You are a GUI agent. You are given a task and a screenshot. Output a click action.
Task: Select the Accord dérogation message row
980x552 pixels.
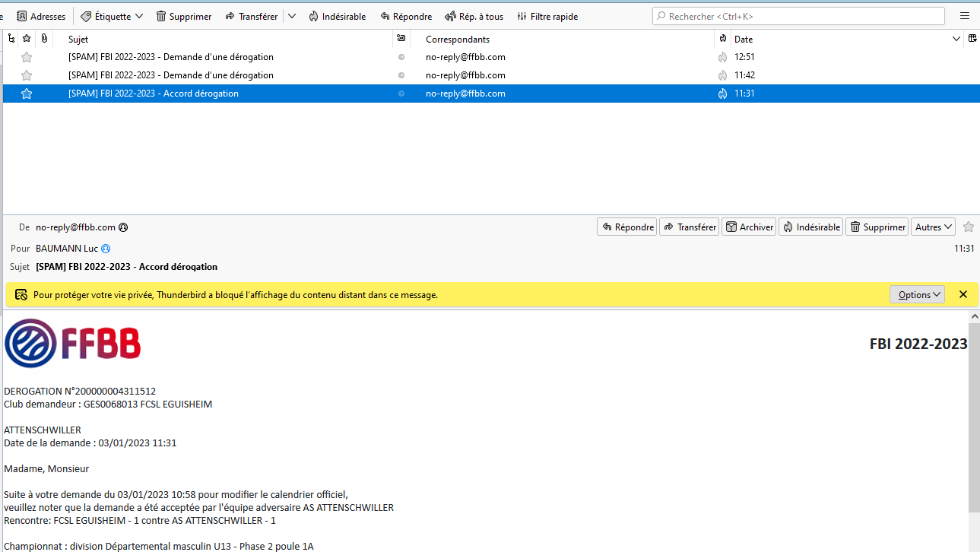(x=490, y=94)
